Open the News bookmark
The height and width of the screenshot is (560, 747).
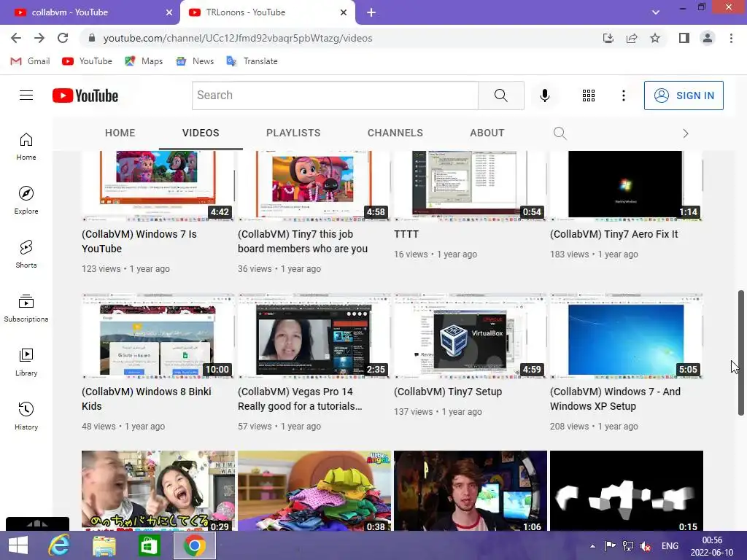195,61
